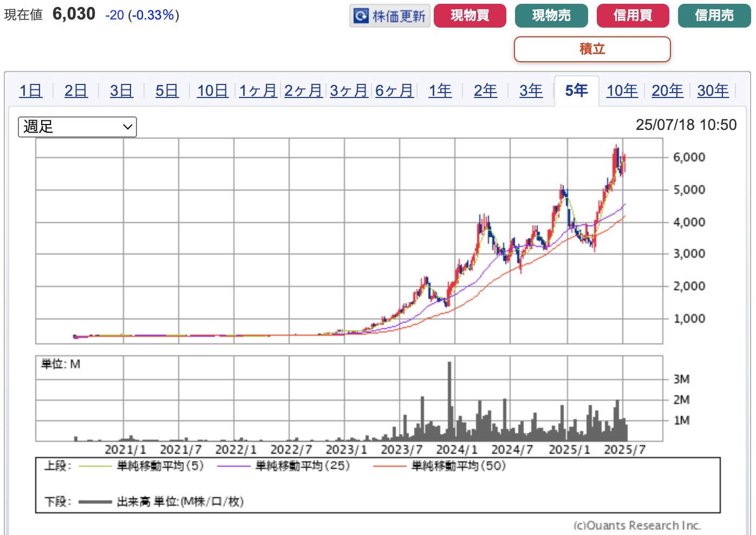Click green 単純移動平均(5) legend line
This screenshot has height=535, width=756.
coord(95,466)
